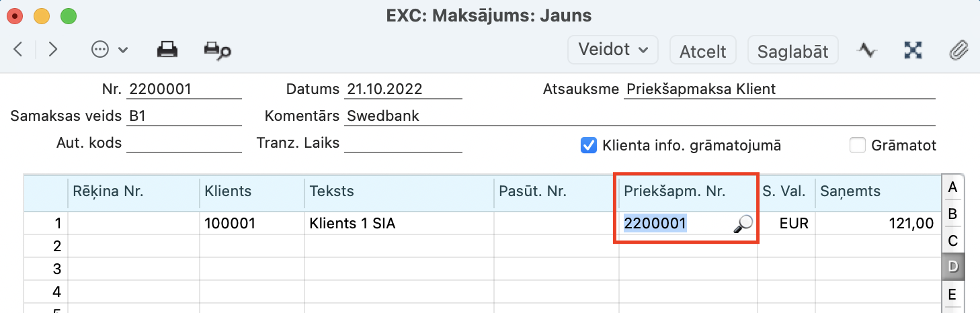Switch to matrix tab A
Screen dimensions: 980x313
click(x=952, y=188)
